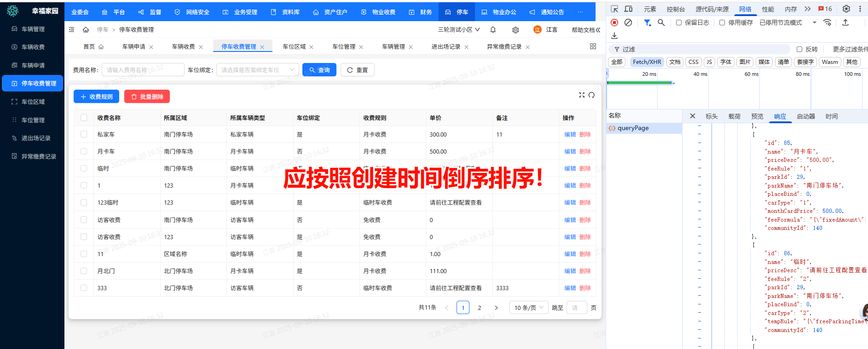Select 财务 in top navigation menu

click(421, 12)
